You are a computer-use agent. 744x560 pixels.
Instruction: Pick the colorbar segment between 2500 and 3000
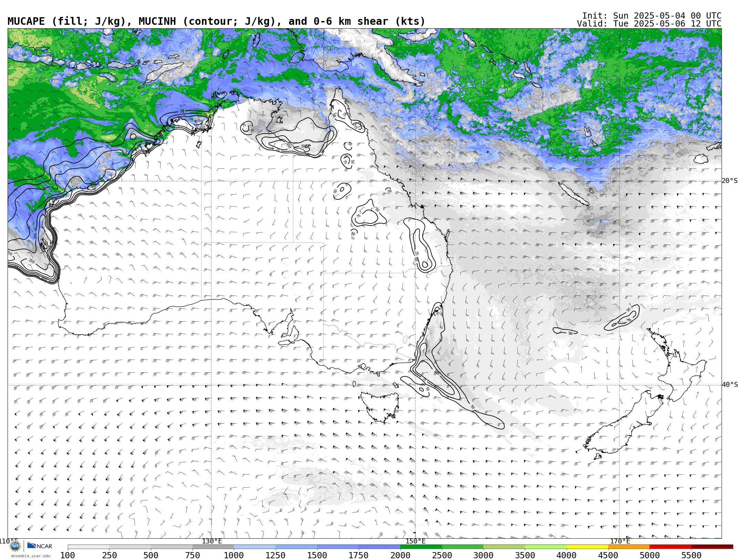point(463,547)
